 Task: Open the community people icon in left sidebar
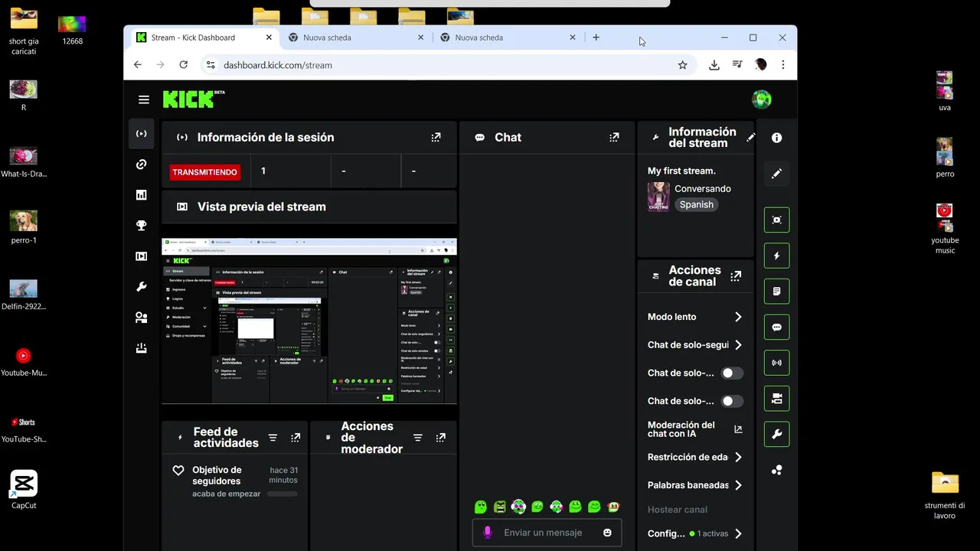click(x=141, y=318)
